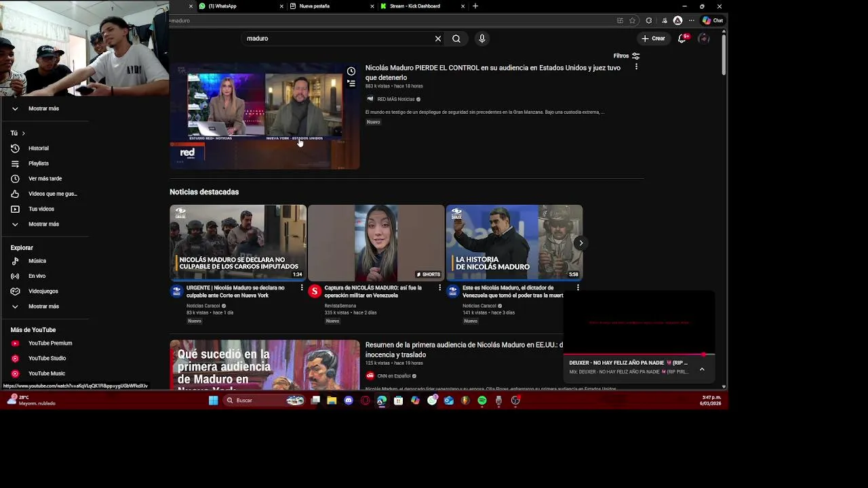
Task: Open 'Ver más tarde' list
Action: 44,179
